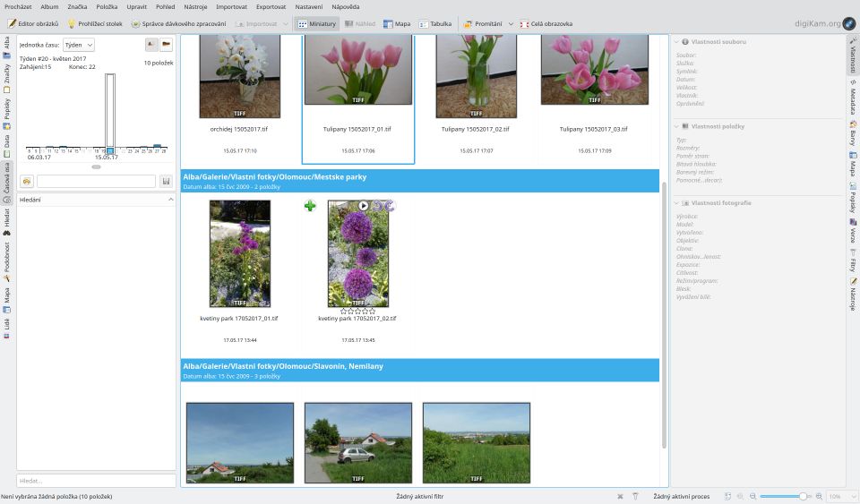This screenshot has height=504, width=860.
Task: Set star rating for kvetiny park 17052017_02
Action: (x=357, y=312)
